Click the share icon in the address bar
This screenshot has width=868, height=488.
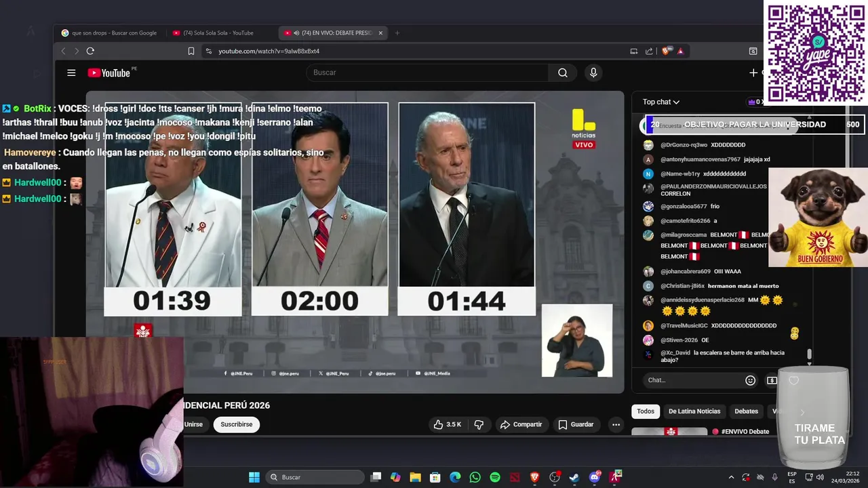pos(649,51)
